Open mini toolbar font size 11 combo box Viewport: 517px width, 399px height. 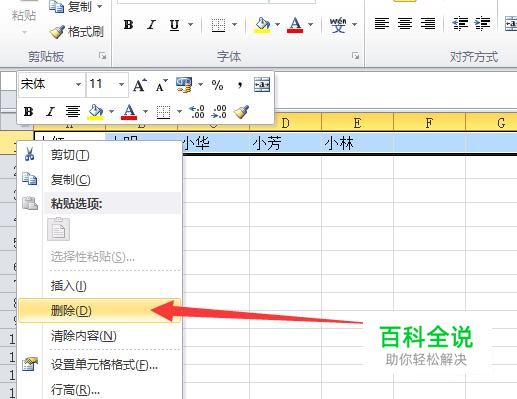[x=107, y=84]
